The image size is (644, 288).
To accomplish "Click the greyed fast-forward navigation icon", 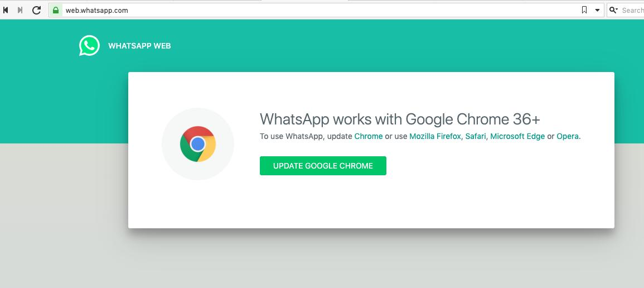I will [20, 10].
